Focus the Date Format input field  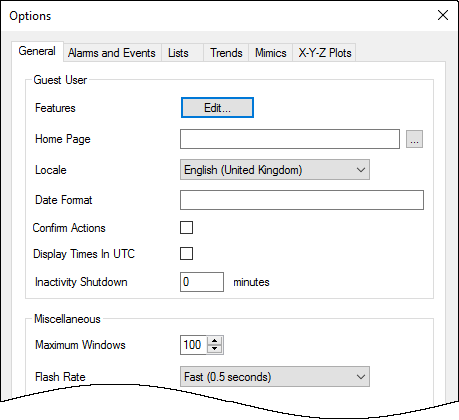[x=302, y=200]
